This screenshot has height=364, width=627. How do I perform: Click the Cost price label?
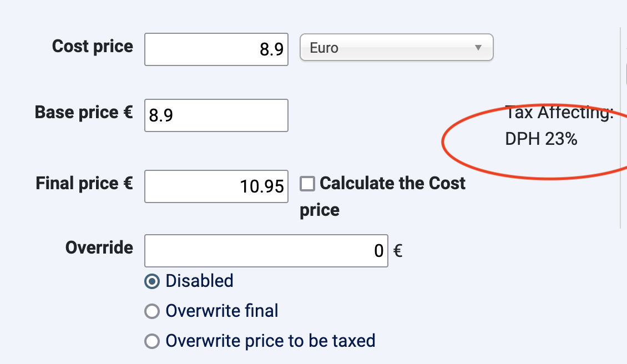pos(93,46)
